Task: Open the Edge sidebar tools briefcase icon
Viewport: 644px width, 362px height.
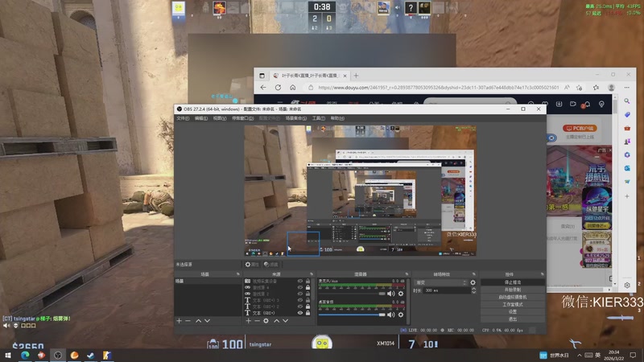Action: coord(627,128)
